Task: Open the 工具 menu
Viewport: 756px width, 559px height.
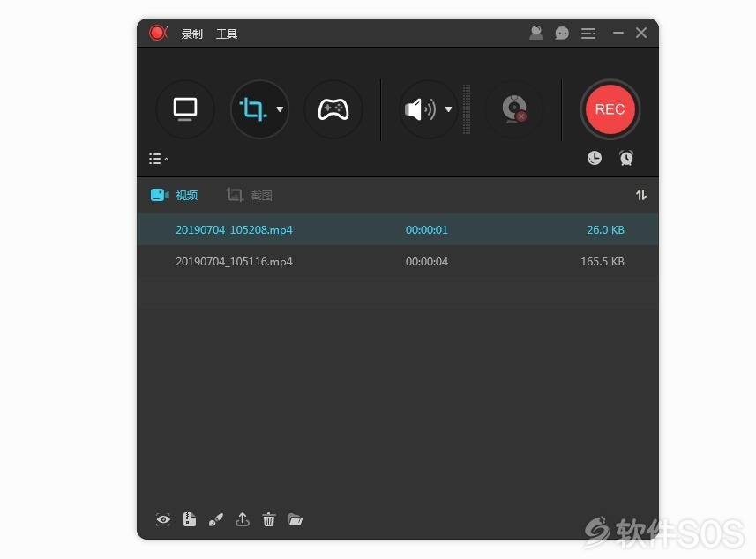Action: (x=227, y=34)
